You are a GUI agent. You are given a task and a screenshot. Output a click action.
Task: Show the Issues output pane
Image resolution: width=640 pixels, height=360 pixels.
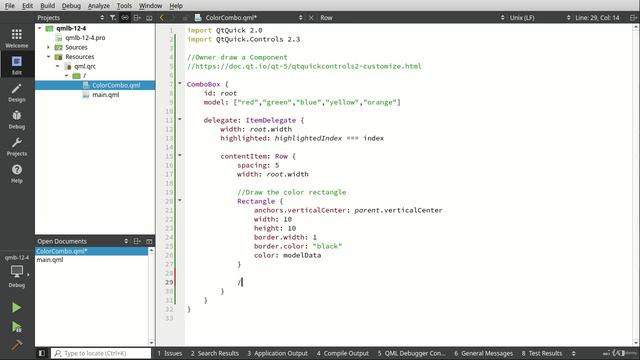point(170,353)
